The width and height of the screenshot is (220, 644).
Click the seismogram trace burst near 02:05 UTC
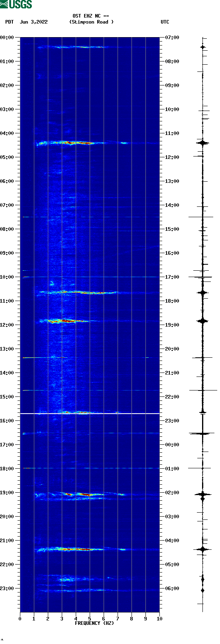(x=202, y=494)
